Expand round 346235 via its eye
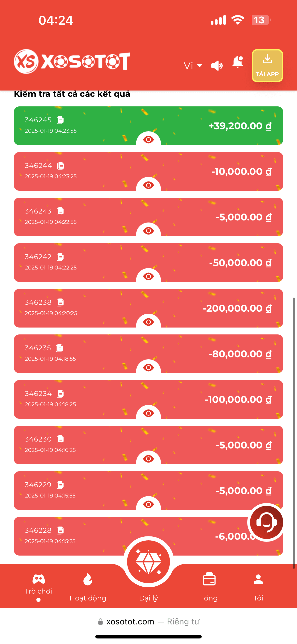The height and width of the screenshot is (644, 297). pyautogui.click(x=148, y=368)
